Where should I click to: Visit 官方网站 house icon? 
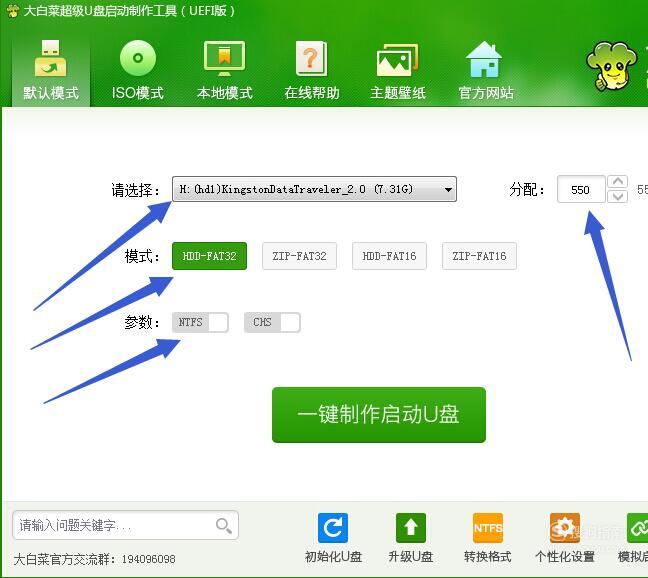pyautogui.click(x=486, y=70)
